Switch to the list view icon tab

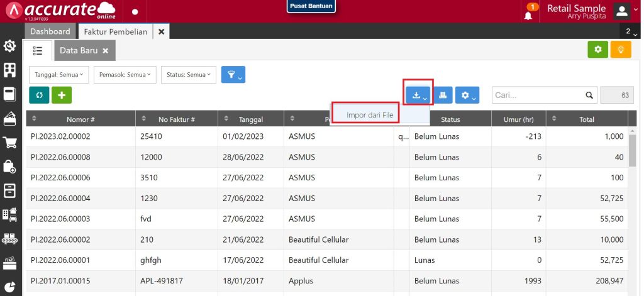(x=38, y=50)
